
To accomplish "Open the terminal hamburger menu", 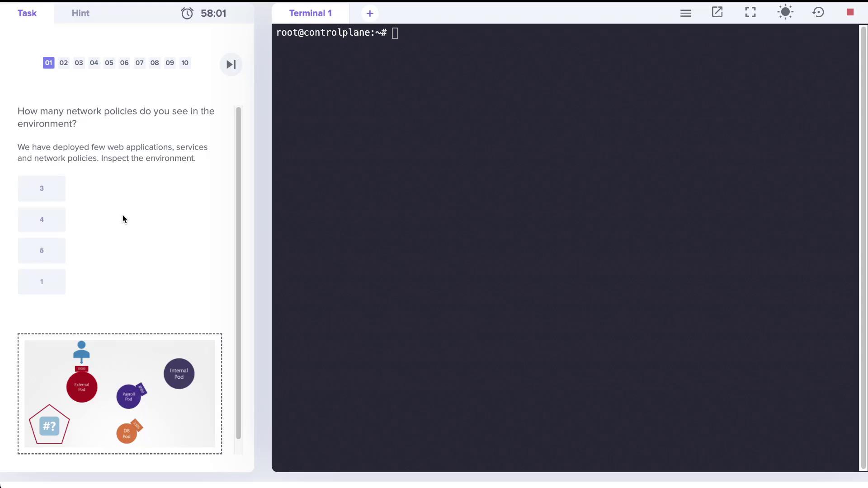I will (x=685, y=13).
